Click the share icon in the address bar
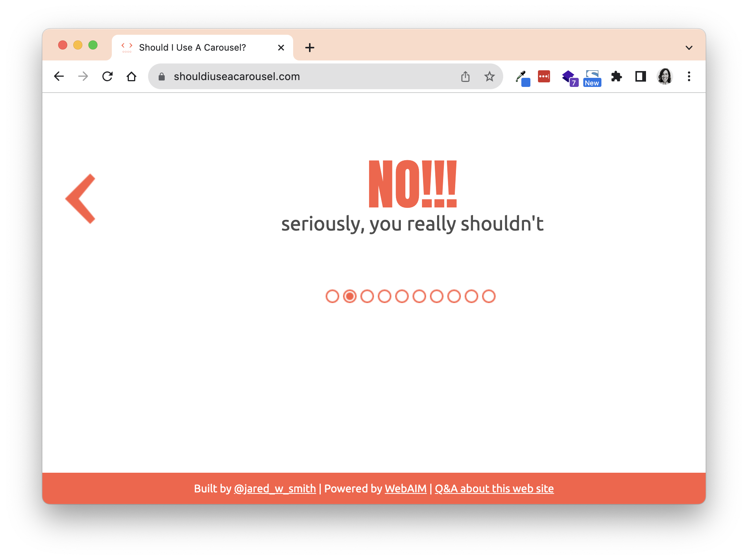 tap(465, 76)
